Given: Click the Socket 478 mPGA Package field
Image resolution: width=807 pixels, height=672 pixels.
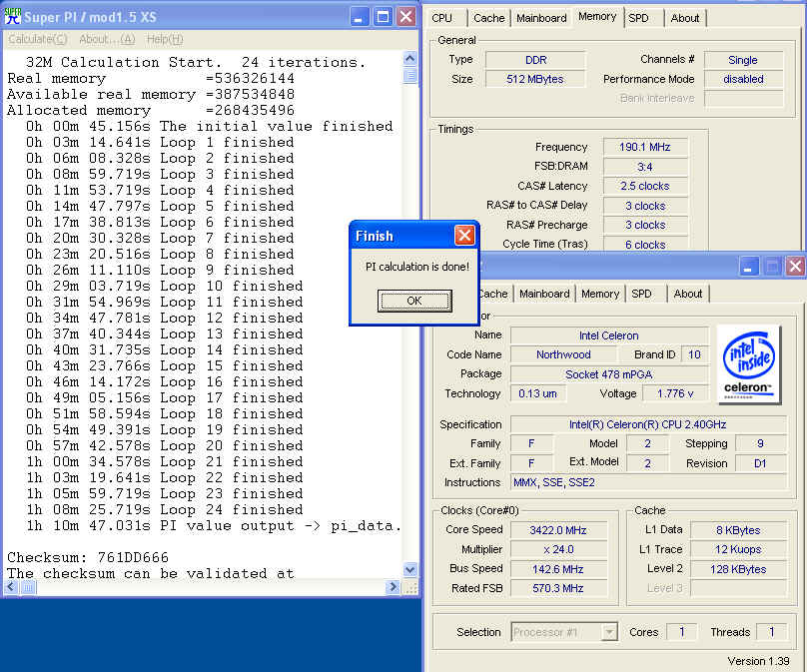Looking at the screenshot, I should point(609,374).
